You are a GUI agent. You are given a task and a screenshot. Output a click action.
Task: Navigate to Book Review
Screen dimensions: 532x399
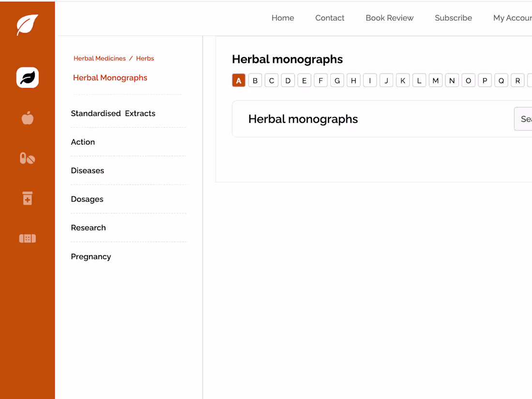click(389, 18)
